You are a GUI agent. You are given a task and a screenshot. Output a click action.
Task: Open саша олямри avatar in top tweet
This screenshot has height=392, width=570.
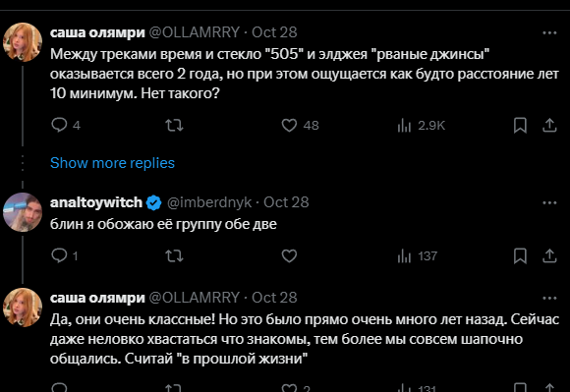(x=23, y=42)
